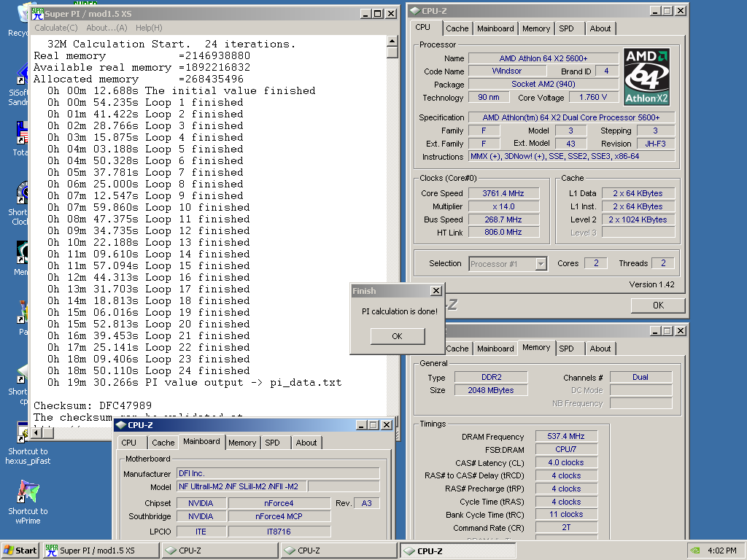Click the CPU-Z Mainboard window title icon

coord(121,425)
